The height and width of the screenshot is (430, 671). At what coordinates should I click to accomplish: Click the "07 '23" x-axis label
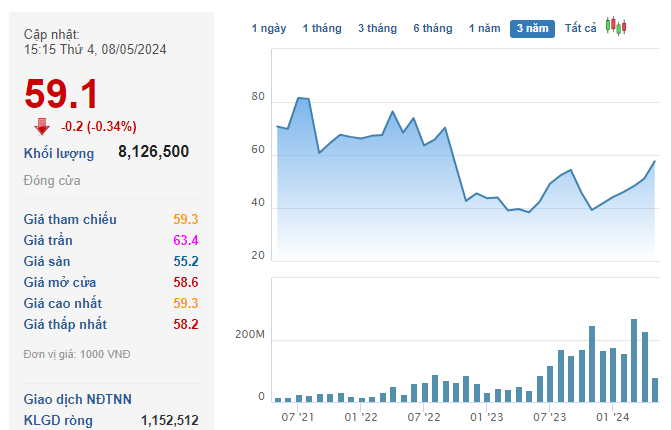coord(550,416)
